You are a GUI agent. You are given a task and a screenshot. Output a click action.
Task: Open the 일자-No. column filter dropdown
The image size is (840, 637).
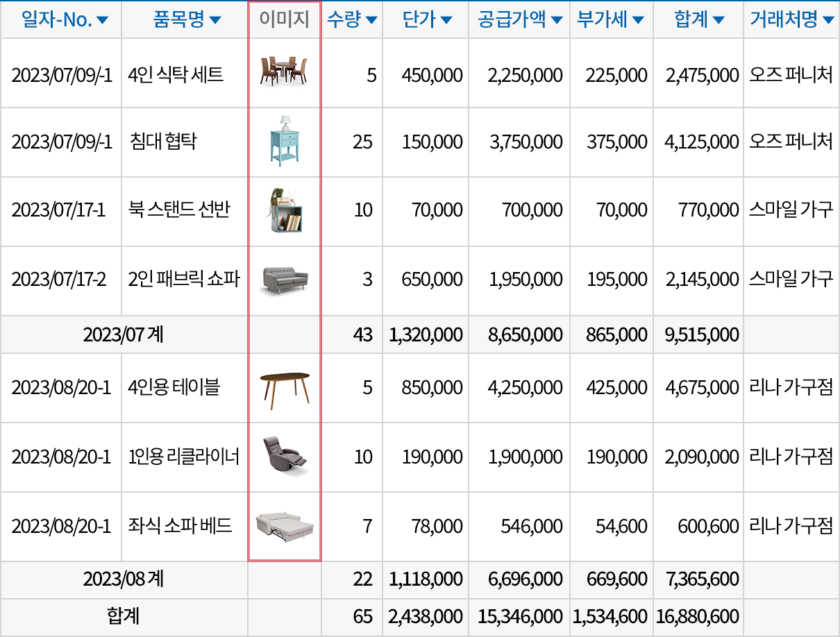coord(103,19)
